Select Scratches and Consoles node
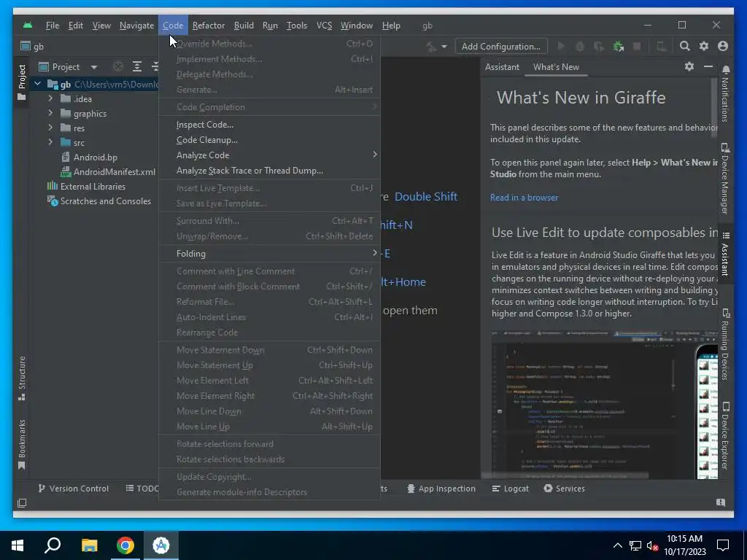The width and height of the screenshot is (747, 560). point(99,201)
